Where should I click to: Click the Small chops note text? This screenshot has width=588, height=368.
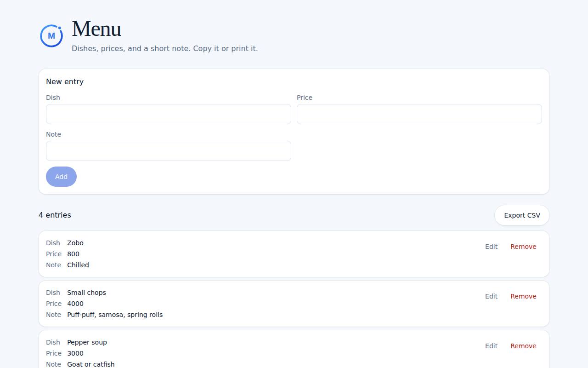click(115, 315)
